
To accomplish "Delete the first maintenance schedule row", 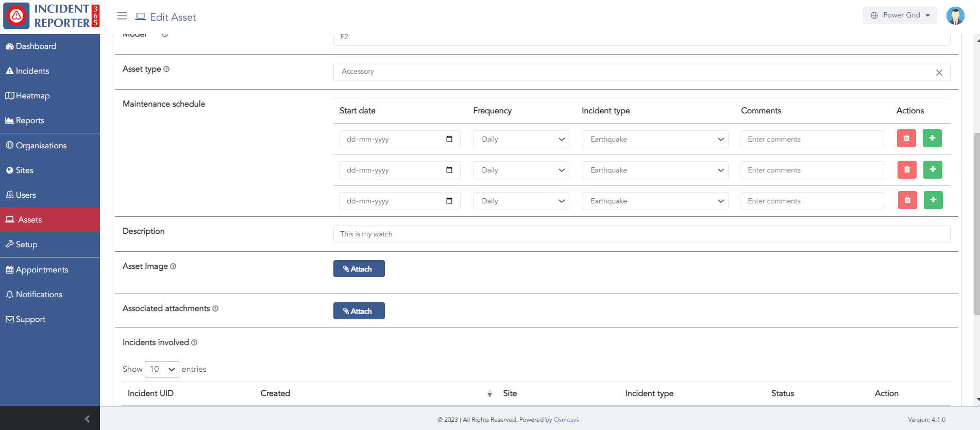I will 906,139.
